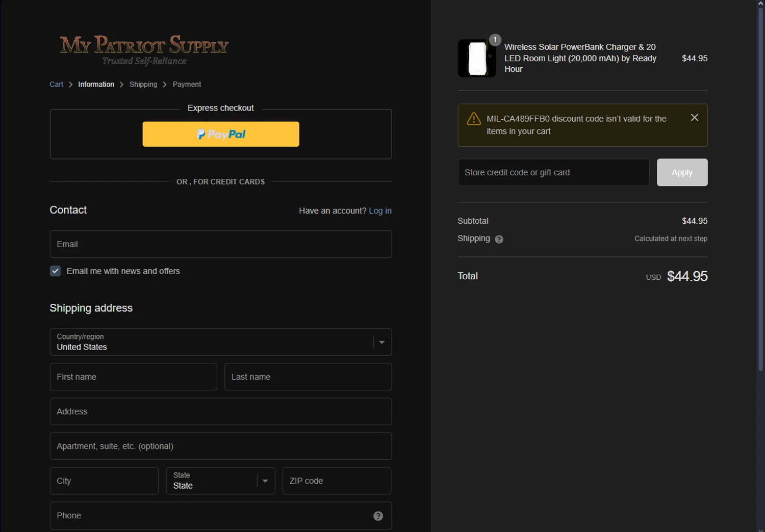Pay with PayPal express checkout
The width and height of the screenshot is (765, 532).
point(221,134)
